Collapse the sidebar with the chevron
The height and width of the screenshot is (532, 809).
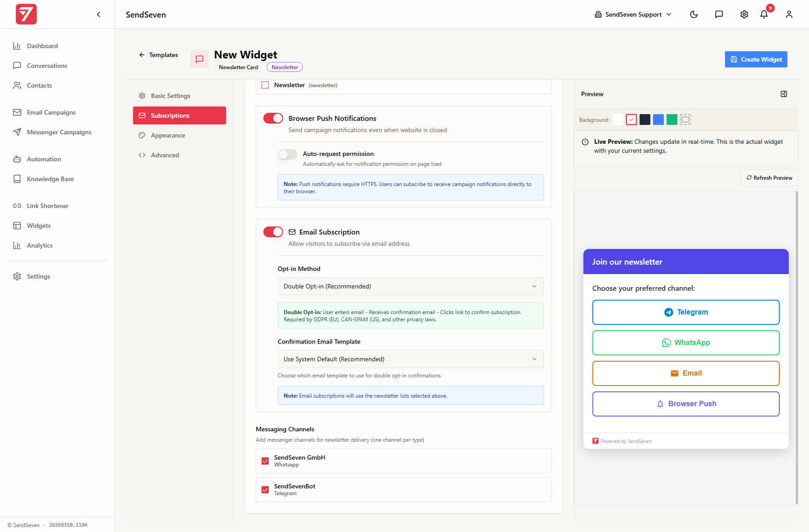pos(98,14)
